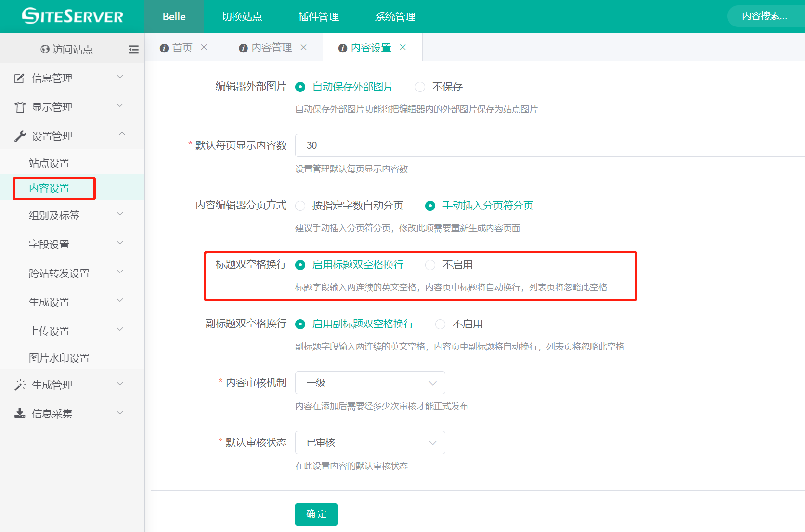This screenshot has height=532, width=805.
Task: Click the 显示管理 shirt icon
Action: coord(20,107)
